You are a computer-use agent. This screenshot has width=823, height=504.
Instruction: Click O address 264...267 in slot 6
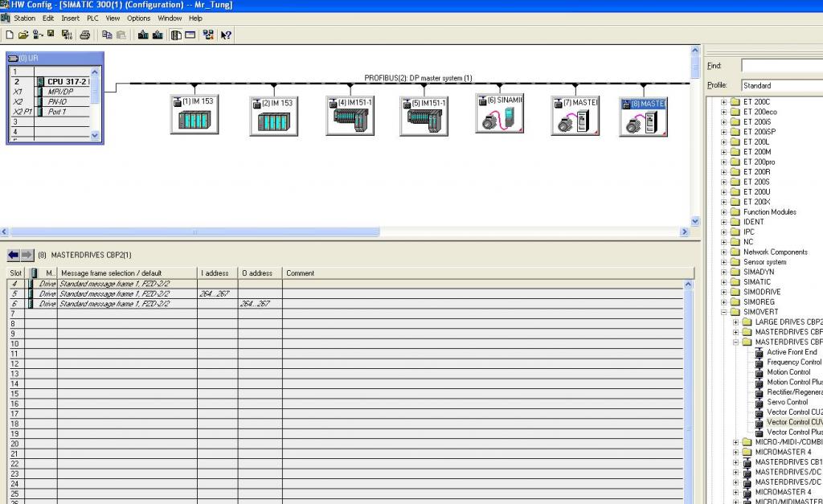(255, 304)
